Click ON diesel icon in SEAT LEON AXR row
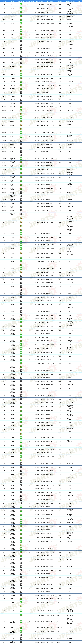This screenshot has height=644, width=82. (21, 63)
